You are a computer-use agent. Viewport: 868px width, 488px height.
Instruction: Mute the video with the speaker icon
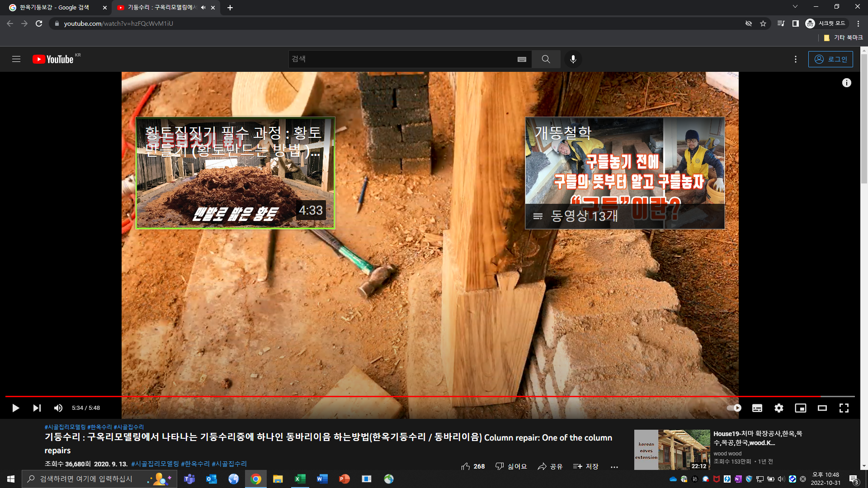[x=58, y=408]
